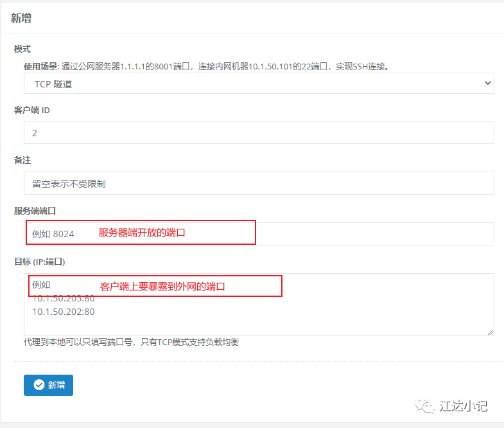The height and width of the screenshot is (428, 504).
Task: Click the 备注 input field
Action: [x=259, y=183]
